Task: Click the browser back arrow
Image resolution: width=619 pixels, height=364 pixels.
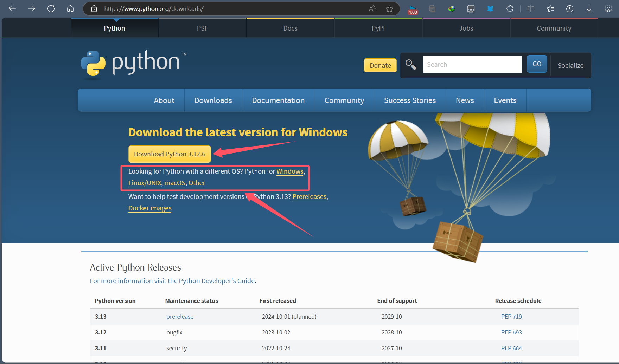Action: tap(12, 9)
